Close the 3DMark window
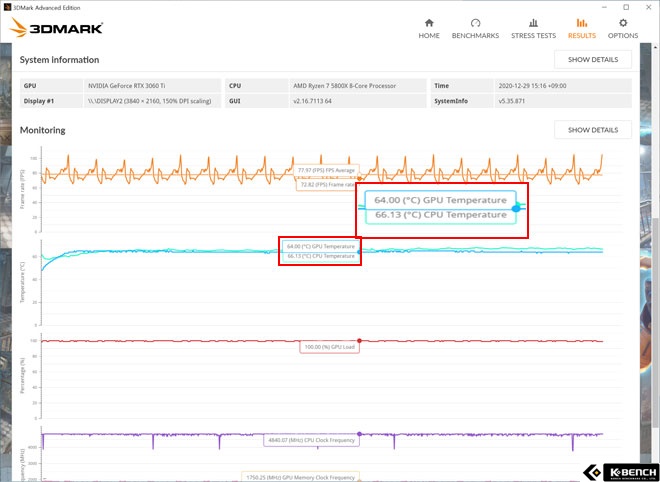This screenshot has width=660, height=482. click(649, 7)
